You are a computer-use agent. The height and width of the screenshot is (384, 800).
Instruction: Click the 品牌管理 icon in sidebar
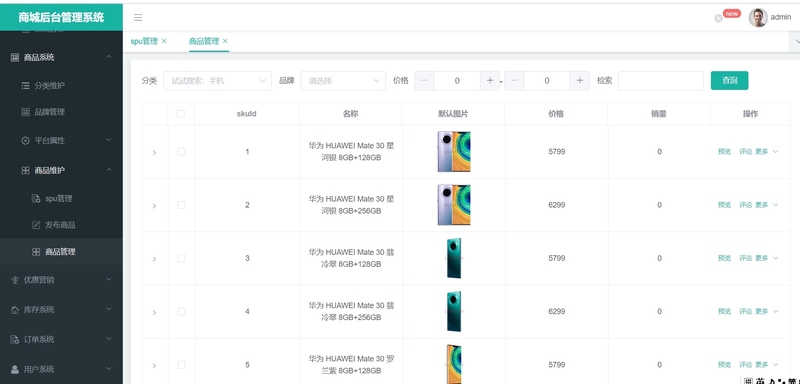tap(25, 112)
